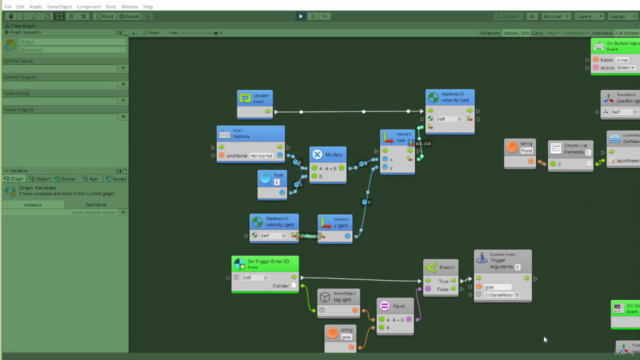Click the Custom Event Trigger node icon
640x360 pixels.
482,258
